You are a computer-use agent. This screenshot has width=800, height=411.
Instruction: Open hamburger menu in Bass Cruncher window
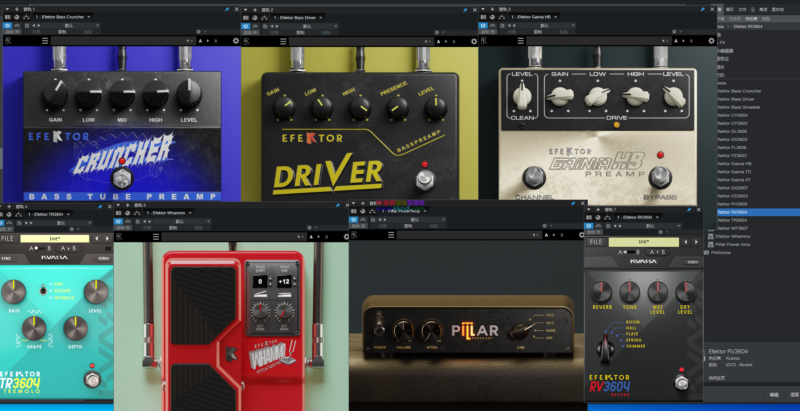pos(45,41)
